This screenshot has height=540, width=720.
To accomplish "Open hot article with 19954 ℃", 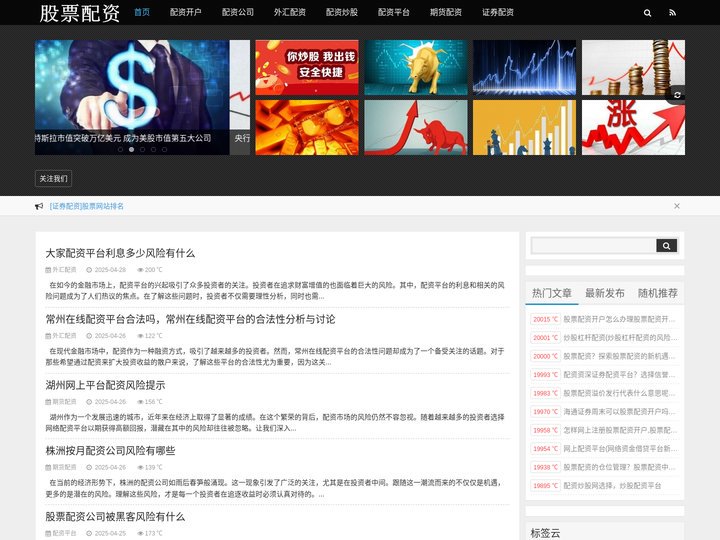I will (620, 449).
